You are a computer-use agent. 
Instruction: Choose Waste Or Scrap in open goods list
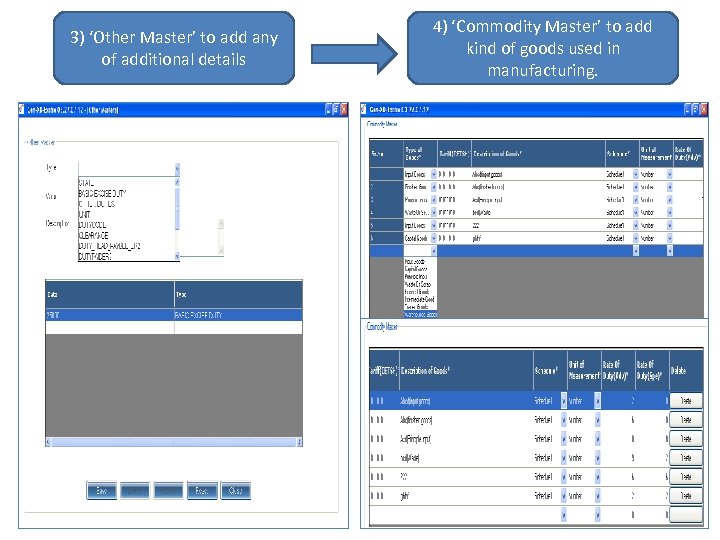[420, 284]
